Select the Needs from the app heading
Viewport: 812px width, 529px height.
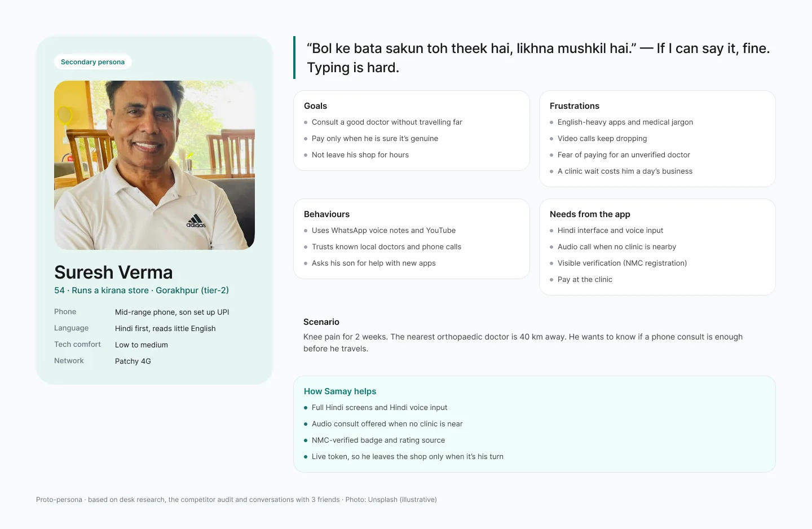pos(590,214)
